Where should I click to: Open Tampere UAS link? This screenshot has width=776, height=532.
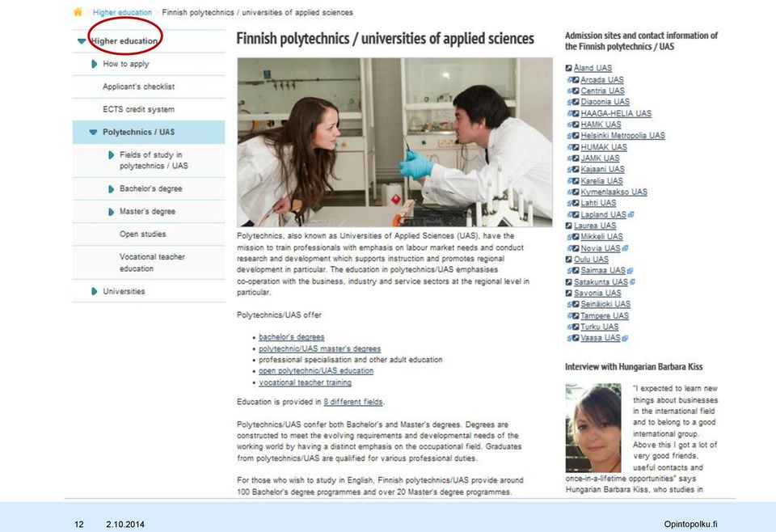pyautogui.click(x=605, y=316)
